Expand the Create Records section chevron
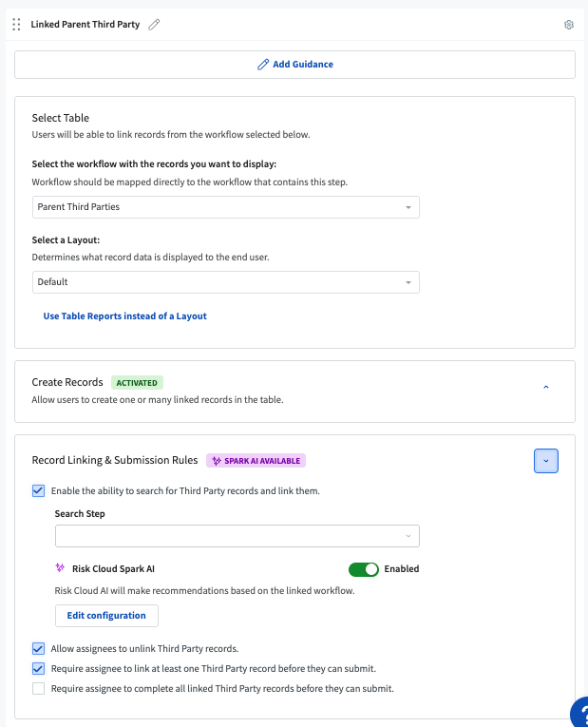Screen dimensions: 588x727 [545, 387]
